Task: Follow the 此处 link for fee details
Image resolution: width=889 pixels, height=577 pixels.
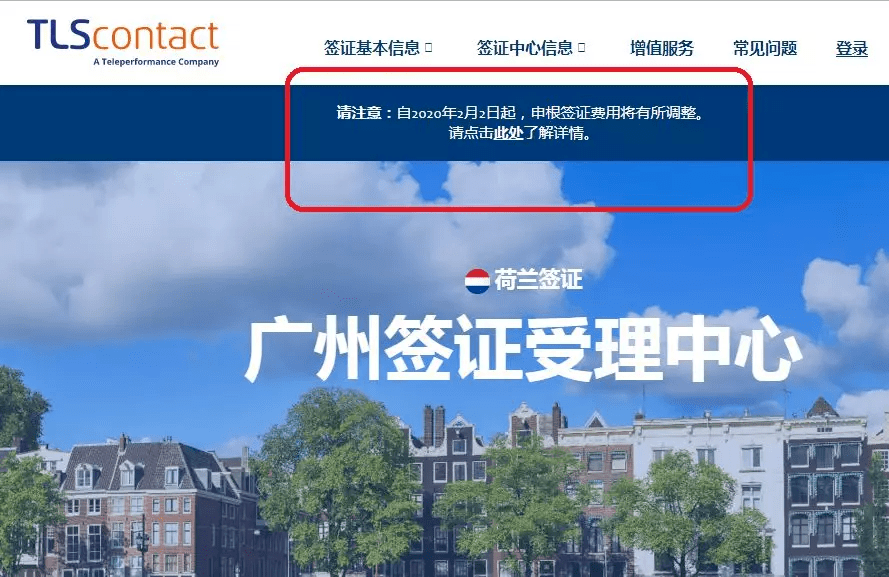Action: pos(508,133)
